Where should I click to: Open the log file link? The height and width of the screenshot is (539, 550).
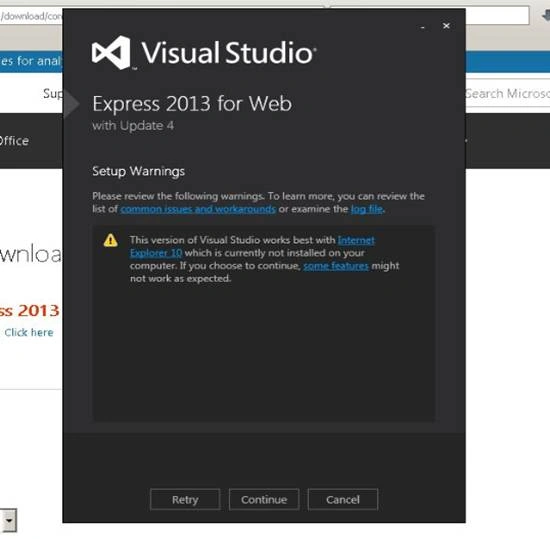pyautogui.click(x=367, y=209)
